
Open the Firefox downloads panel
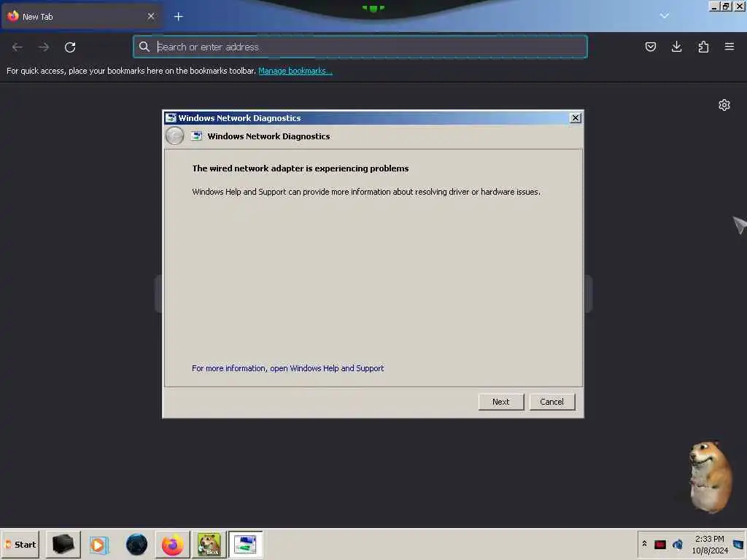click(x=676, y=47)
